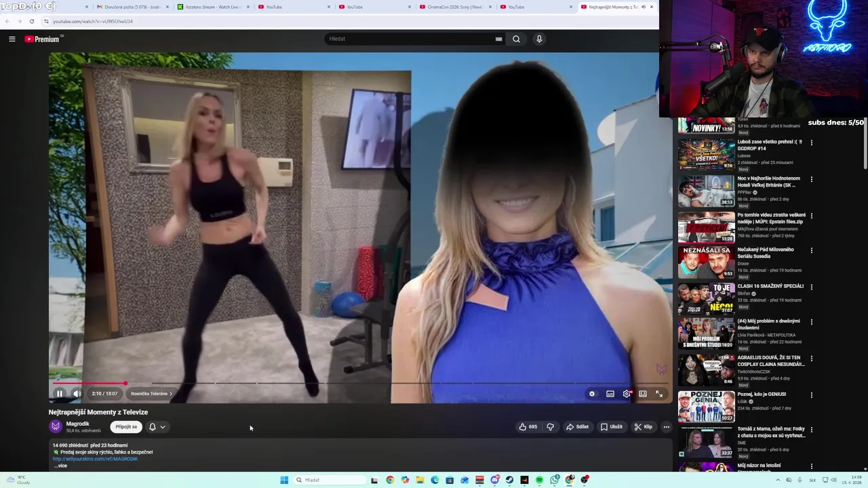Open Spotify from the taskbar

pyautogui.click(x=539, y=480)
